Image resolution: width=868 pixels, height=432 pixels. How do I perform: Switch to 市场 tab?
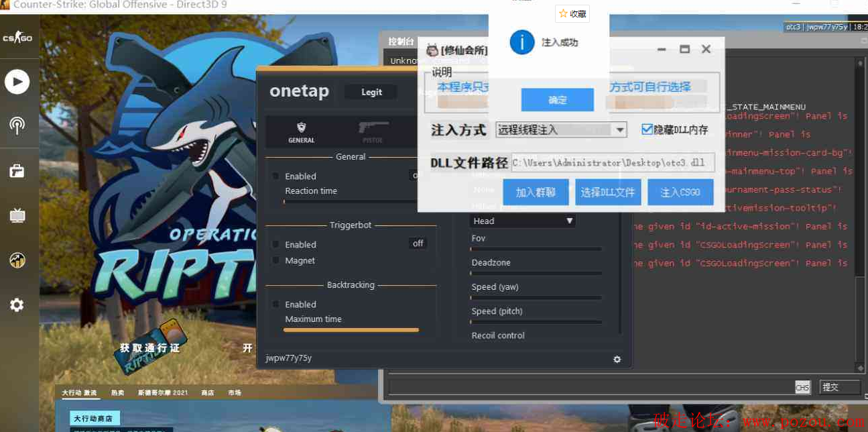point(235,392)
